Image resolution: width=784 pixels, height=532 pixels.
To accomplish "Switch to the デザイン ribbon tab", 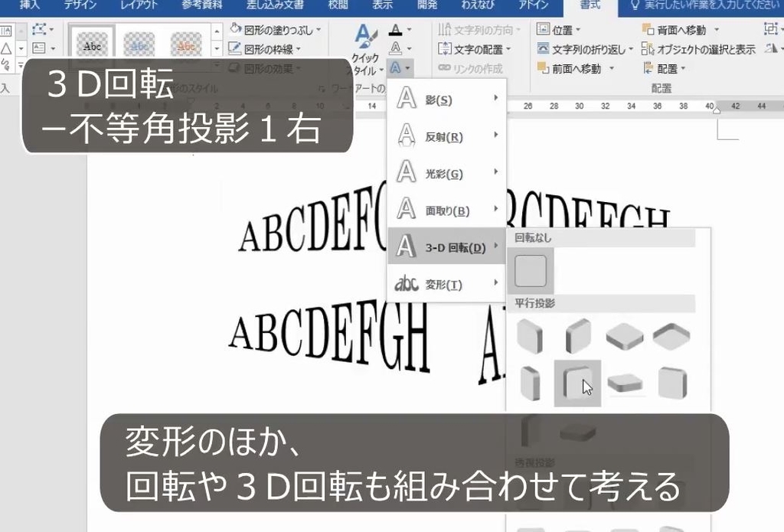I will (x=80, y=5).
